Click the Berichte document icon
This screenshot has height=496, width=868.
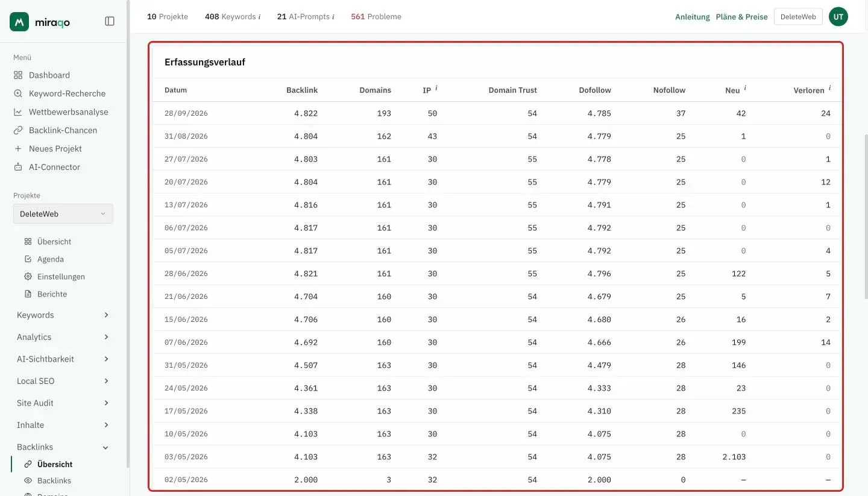[x=28, y=294]
